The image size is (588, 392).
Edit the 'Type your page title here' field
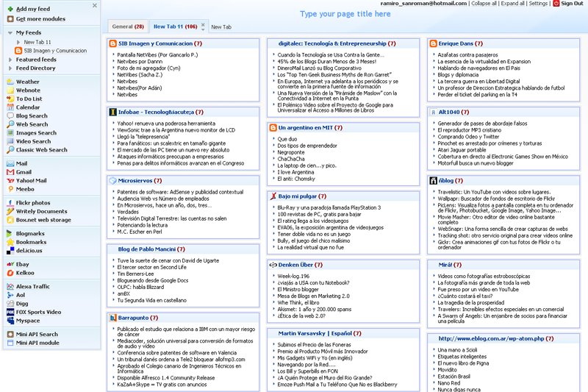[345, 14]
